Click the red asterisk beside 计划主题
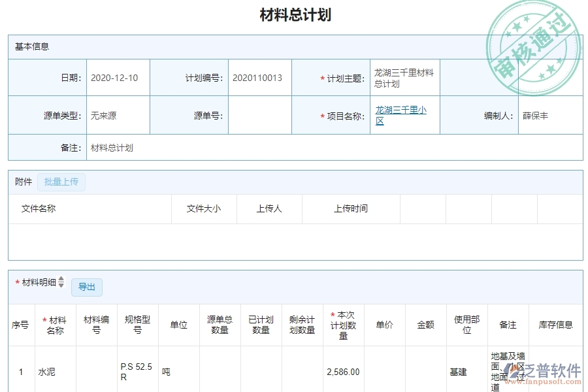Viewport: 588px width, 392px height. [x=321, y=77]
